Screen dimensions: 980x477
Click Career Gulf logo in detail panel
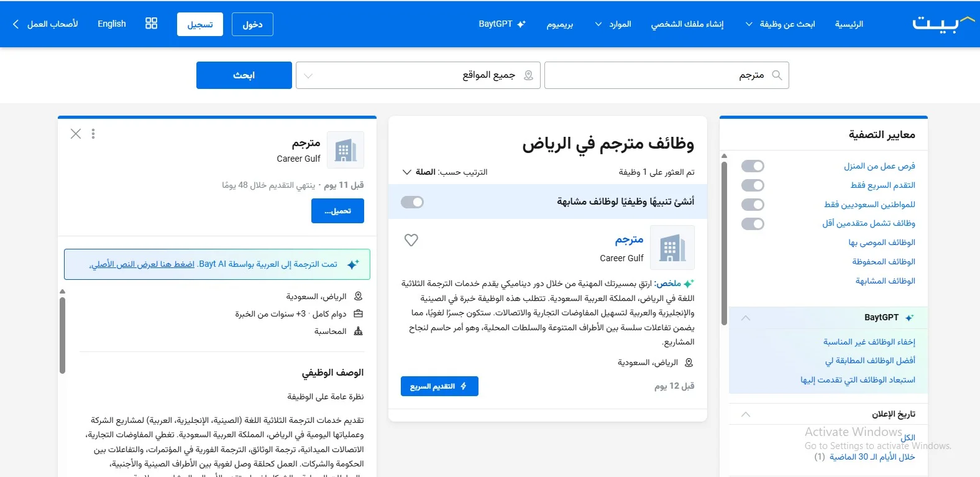346,150
